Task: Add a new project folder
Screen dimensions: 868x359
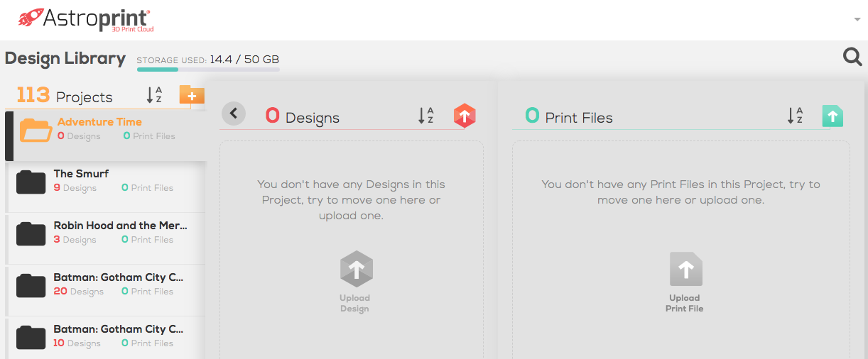Action: [192, 95]
